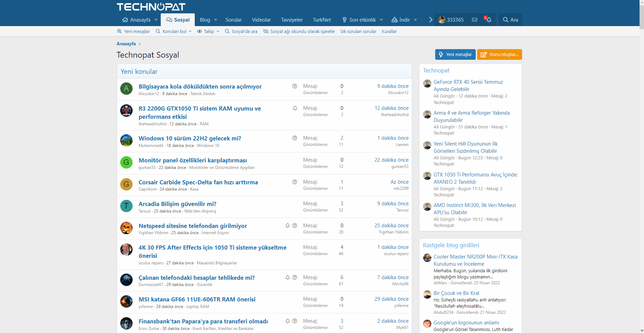The image size is (644, 333).
Task: Open deMarc's avatar thumbnail in blog list
Action: (427, 258)
